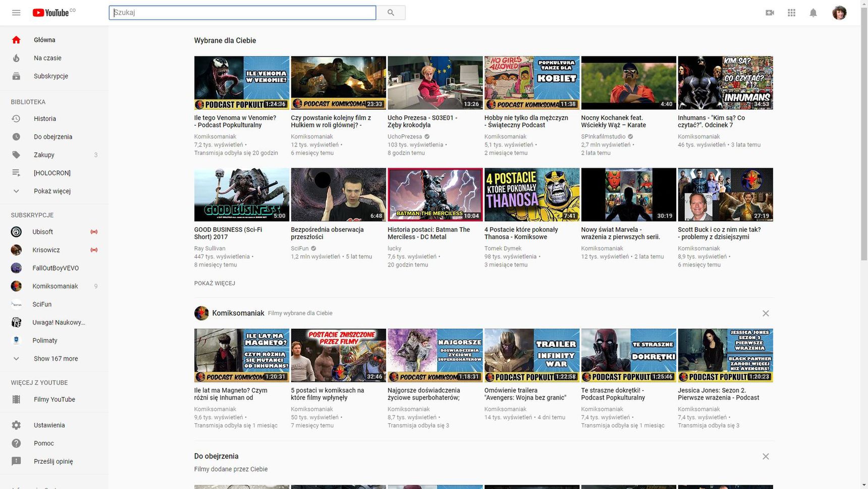The image size is (868, 489).
Task: Open 4 Postacie które pokonały Thanosa thumbnail
Action: pos(532,194)
